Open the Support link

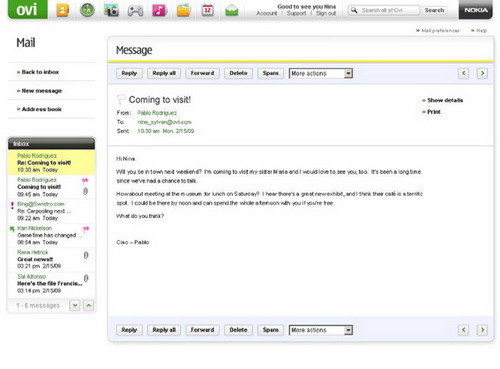click(x=296, y=13)
